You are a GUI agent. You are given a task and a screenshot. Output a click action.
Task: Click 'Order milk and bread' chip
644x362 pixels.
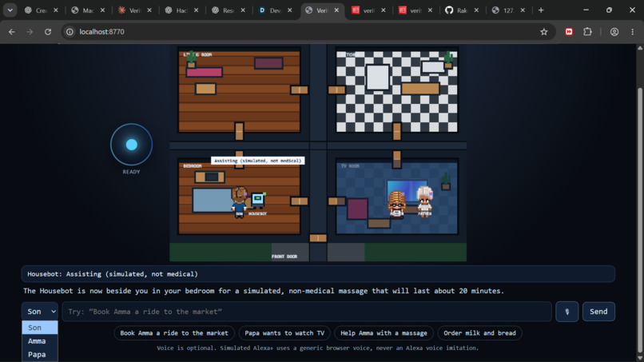click(479, 332)
